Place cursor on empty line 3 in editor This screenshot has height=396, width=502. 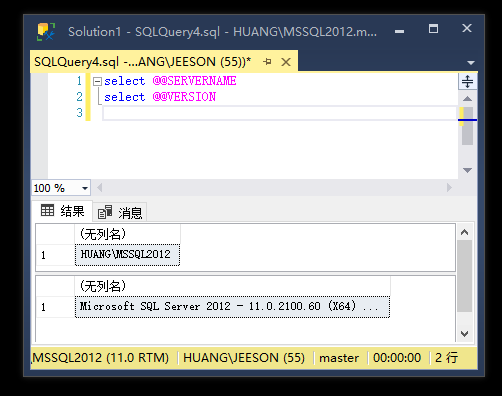[x=279, y=113]
